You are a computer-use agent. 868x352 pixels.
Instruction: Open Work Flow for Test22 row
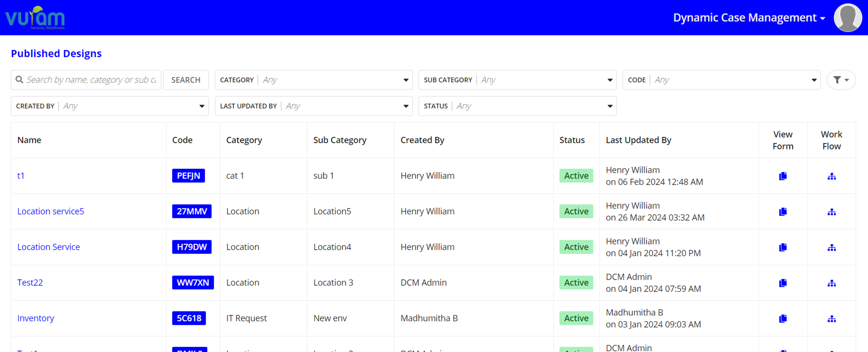point(832,283)
